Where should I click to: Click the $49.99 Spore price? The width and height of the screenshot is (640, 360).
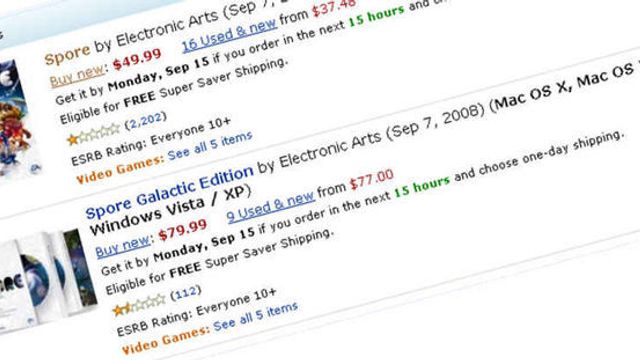(137, 60)
